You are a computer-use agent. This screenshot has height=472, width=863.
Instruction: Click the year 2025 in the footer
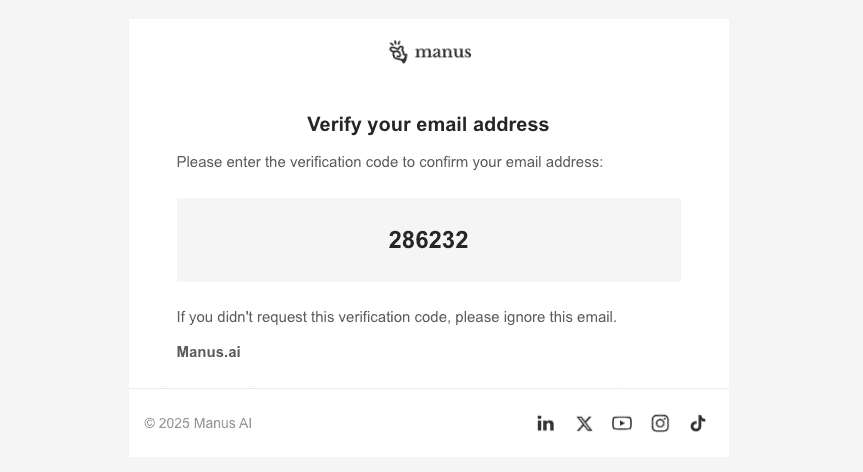click(x=174, y=423)
